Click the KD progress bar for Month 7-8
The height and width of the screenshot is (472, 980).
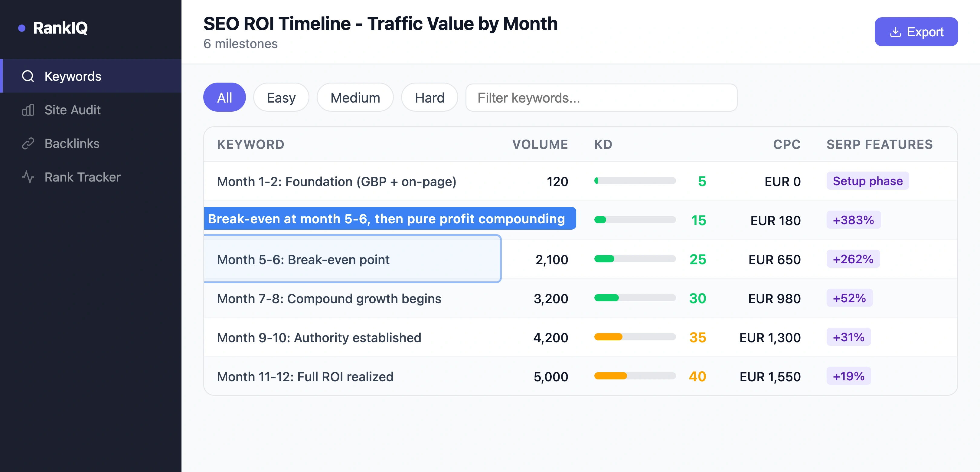pos(635,298)
